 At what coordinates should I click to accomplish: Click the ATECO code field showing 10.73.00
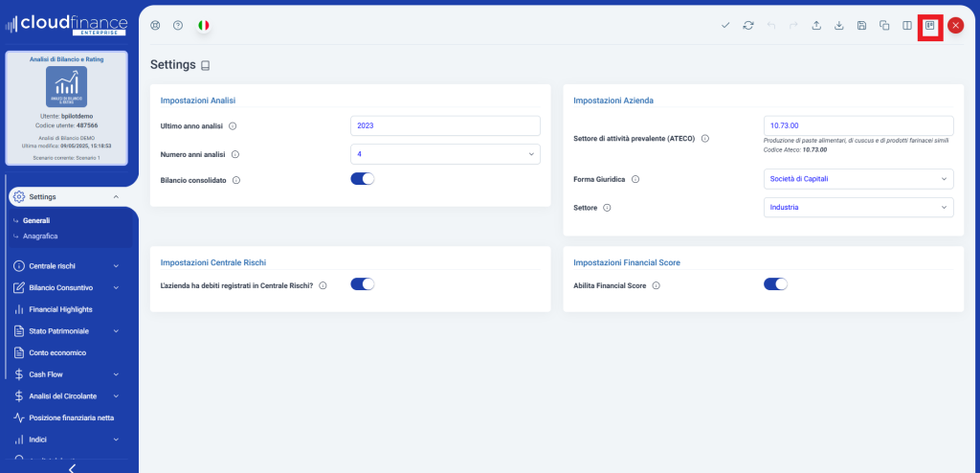pos(858,125)
